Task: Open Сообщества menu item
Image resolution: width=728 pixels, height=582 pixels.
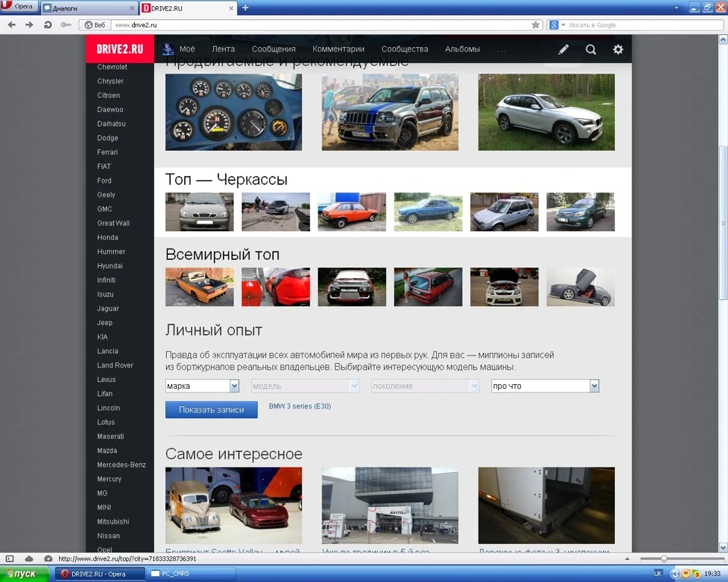Action: pos(405,48)
